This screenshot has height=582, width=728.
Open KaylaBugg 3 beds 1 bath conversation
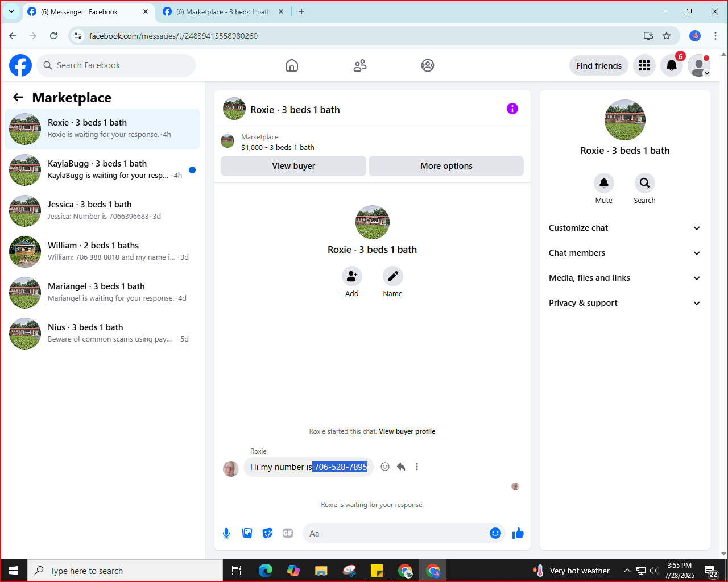pyautogui.click(x=102, y=170)
